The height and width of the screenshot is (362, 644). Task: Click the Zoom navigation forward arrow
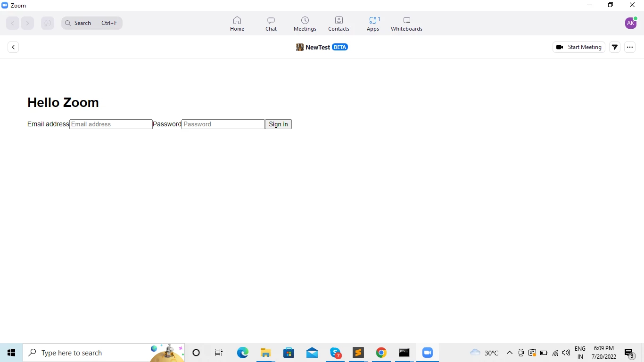pyautogui.click(x=27, y=23)
